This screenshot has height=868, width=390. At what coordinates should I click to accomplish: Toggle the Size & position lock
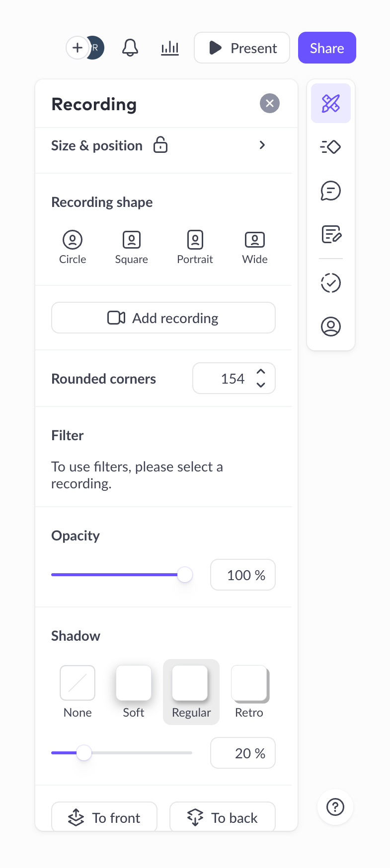(160, 145)
